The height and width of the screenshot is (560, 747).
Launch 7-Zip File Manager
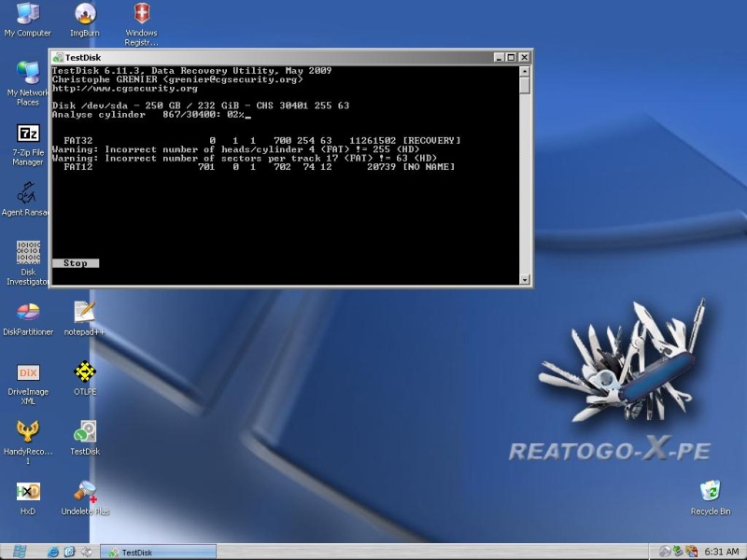(x=28, y=145)
